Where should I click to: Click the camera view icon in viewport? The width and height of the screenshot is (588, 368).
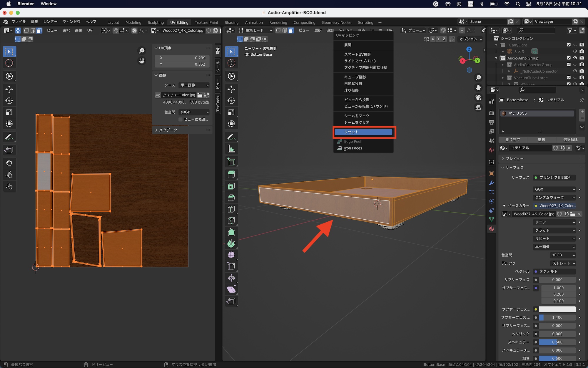(478, 97)
